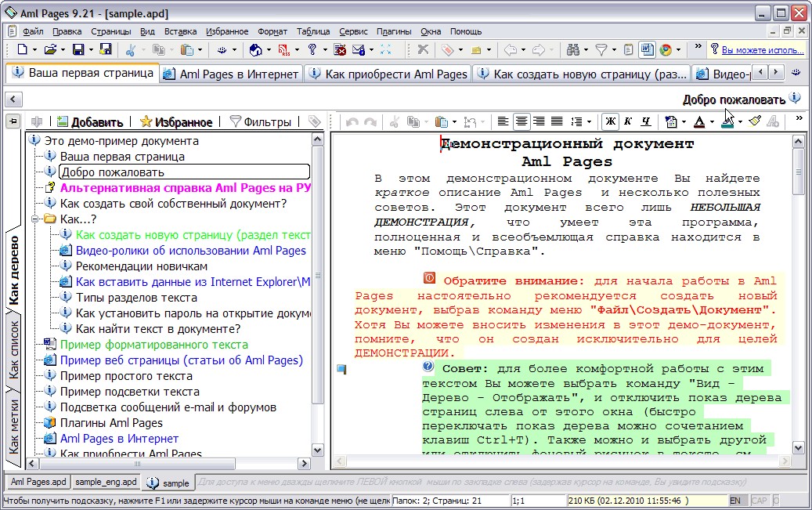Switch to the "Как список" side tab
Screen dimensions: 812x510
coord(14,349)
